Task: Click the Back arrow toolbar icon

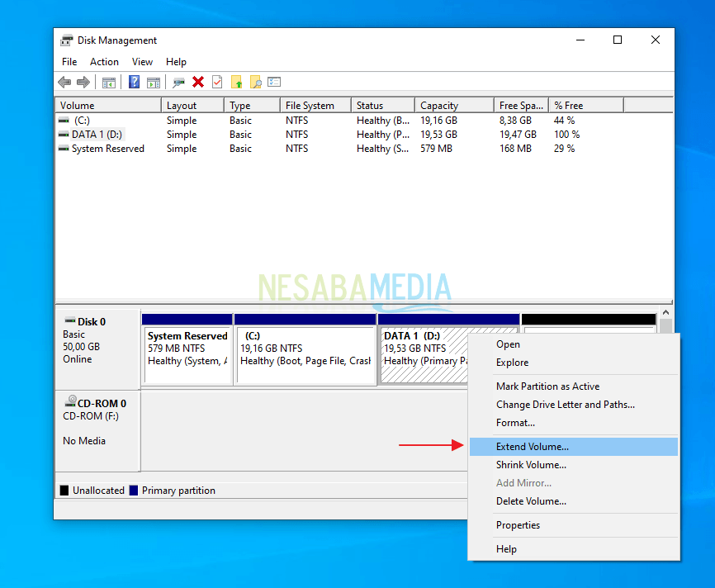Action: point(64,82)
